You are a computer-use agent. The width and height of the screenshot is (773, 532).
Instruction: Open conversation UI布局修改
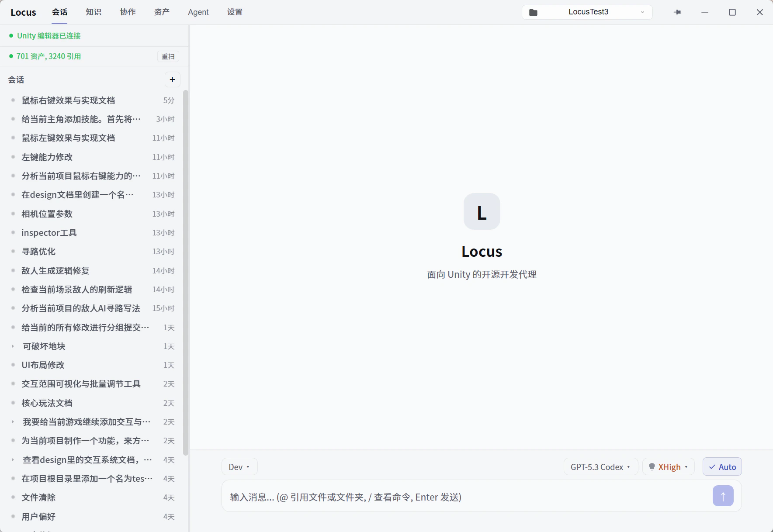point(93,365)
